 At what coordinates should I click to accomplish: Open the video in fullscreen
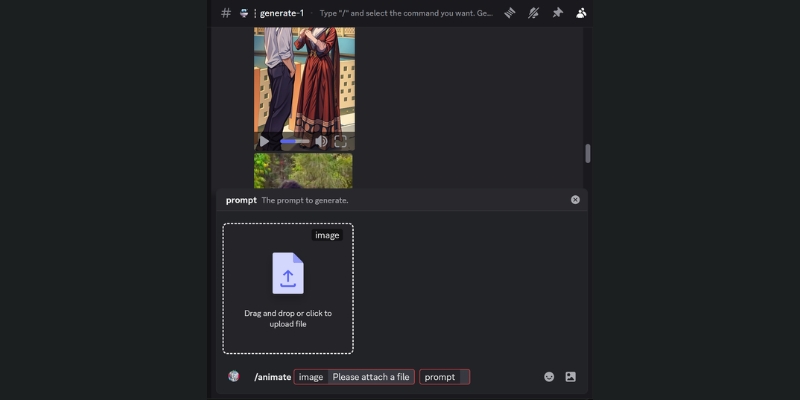coord(340,141)
